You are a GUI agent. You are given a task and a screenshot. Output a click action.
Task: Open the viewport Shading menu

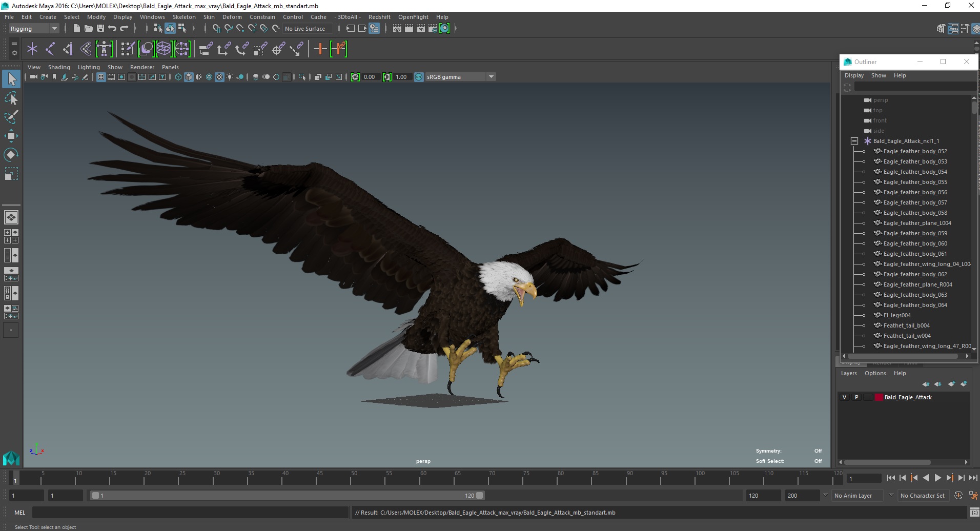click(59, 67)
